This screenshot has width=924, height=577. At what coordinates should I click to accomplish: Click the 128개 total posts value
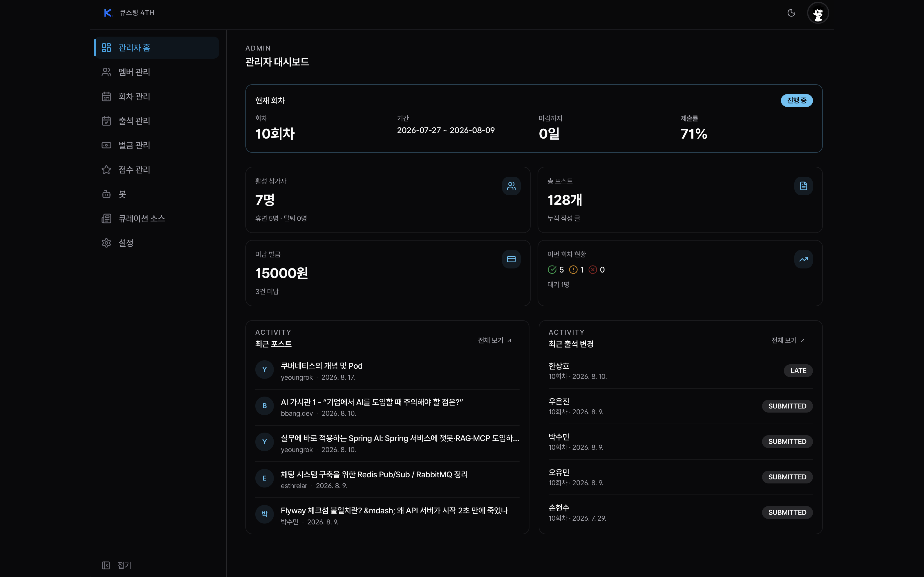click(565, 200)
